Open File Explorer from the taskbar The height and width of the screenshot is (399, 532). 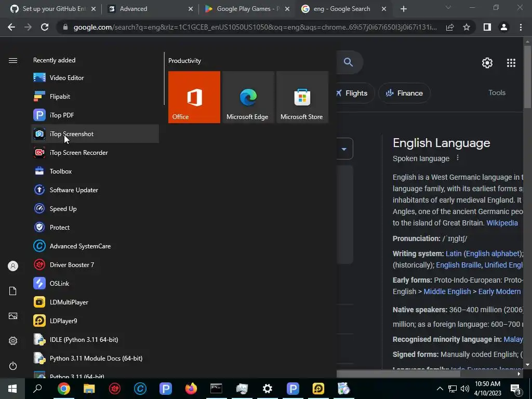89,389
